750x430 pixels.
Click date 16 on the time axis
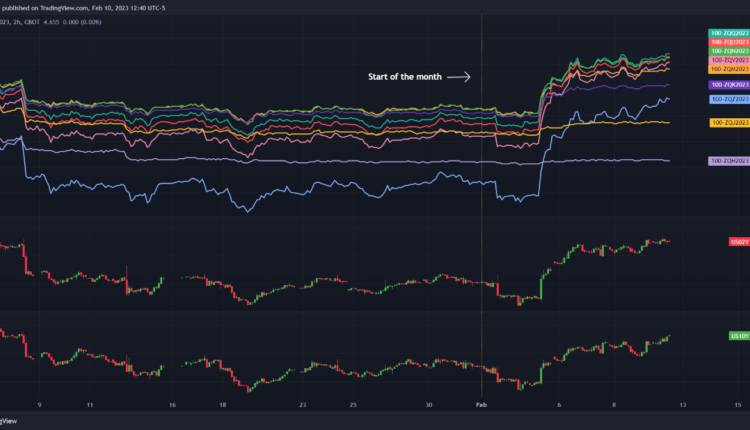click(173, 405)
